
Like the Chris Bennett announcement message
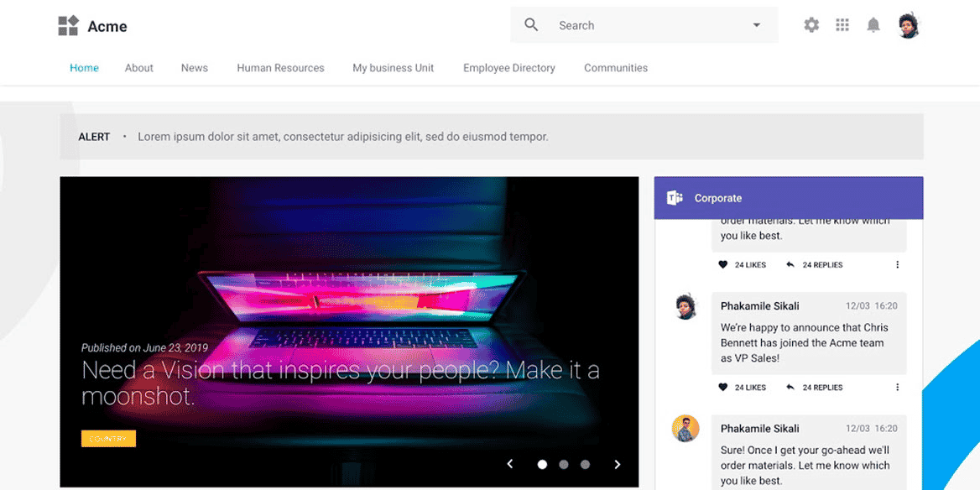723,388
